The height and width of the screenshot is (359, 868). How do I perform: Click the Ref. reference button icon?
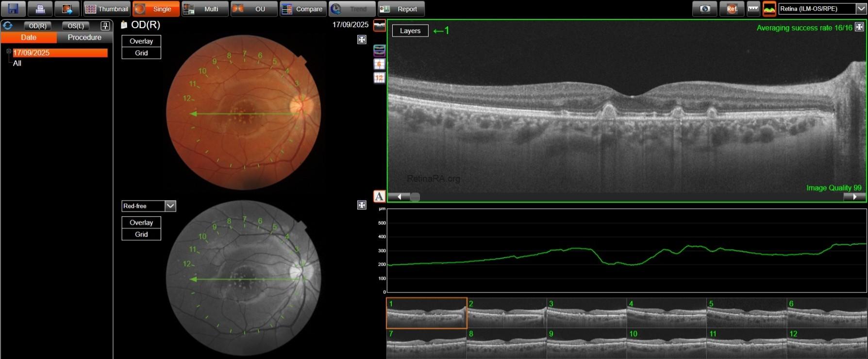coord(732,9)
